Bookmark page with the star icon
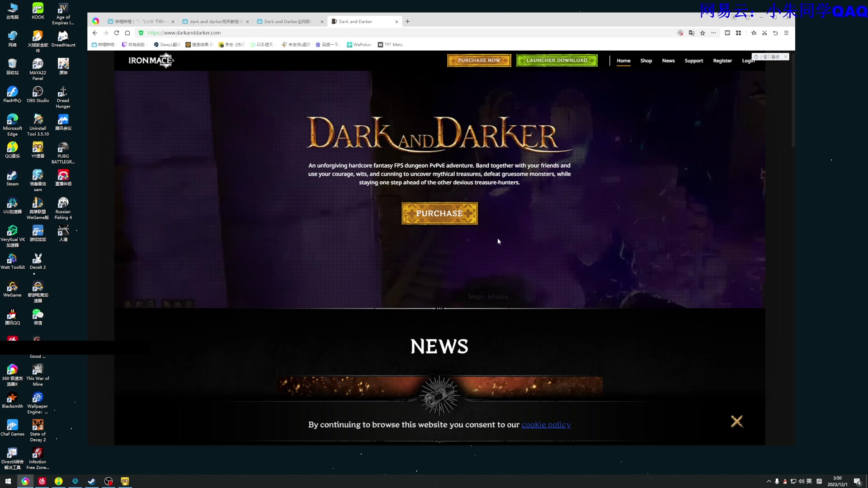Image resolution: width=868 pixels, height=488 pixels. [x=703, y=33]
